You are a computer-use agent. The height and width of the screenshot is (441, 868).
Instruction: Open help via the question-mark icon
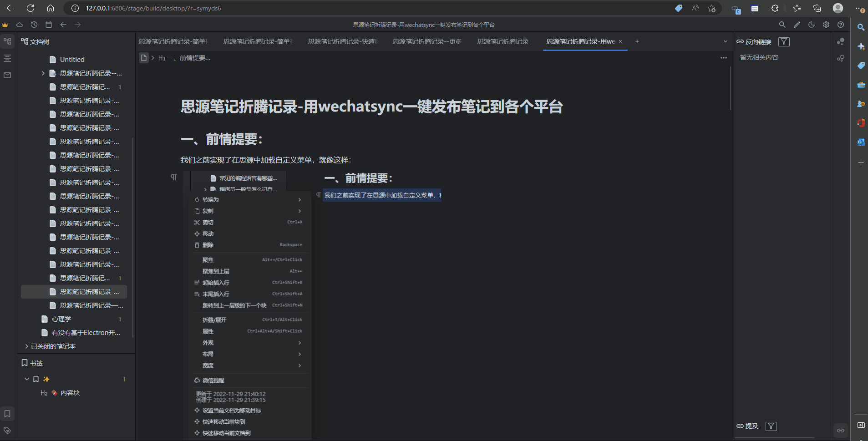point(842,25)
